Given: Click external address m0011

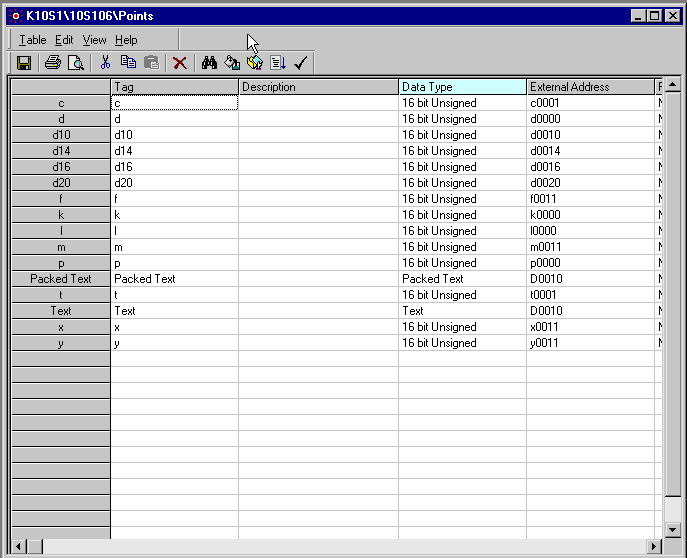Looking at the screenshot, I should [591, 247].
